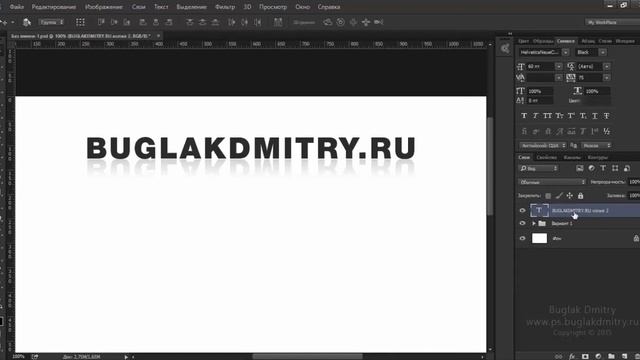640x360 pixels.
Task: Open the auto-select Группа dropdown
Action: point(51,22)
